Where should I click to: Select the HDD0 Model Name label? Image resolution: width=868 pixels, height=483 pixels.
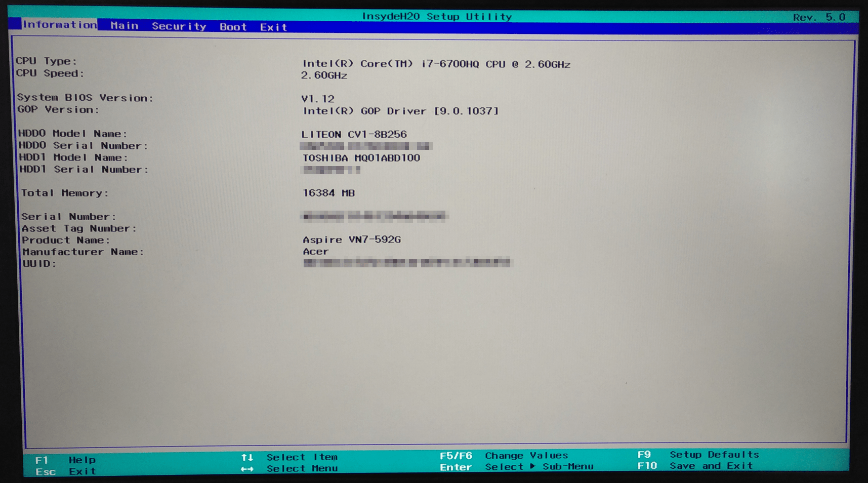(x=73, y=134)
